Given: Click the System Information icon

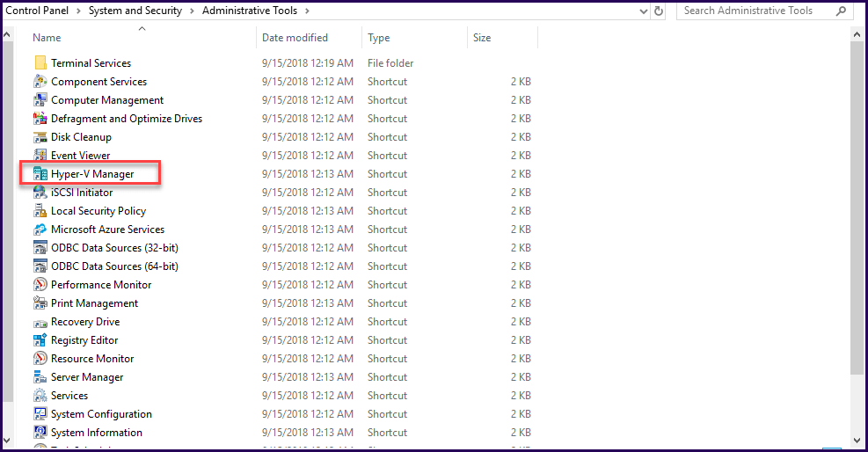Looking at the screenshot, I should pos(40,432).
